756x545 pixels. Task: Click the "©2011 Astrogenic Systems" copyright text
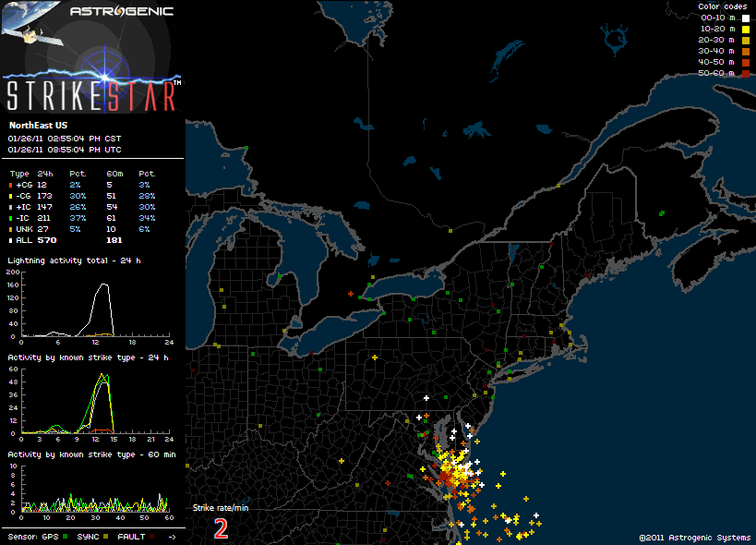[695, 538]
